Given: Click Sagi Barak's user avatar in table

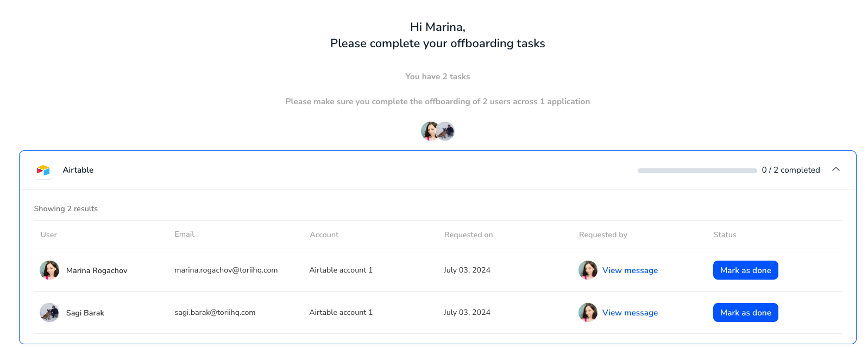Looking at the screenshot, I should coord(49,312).
